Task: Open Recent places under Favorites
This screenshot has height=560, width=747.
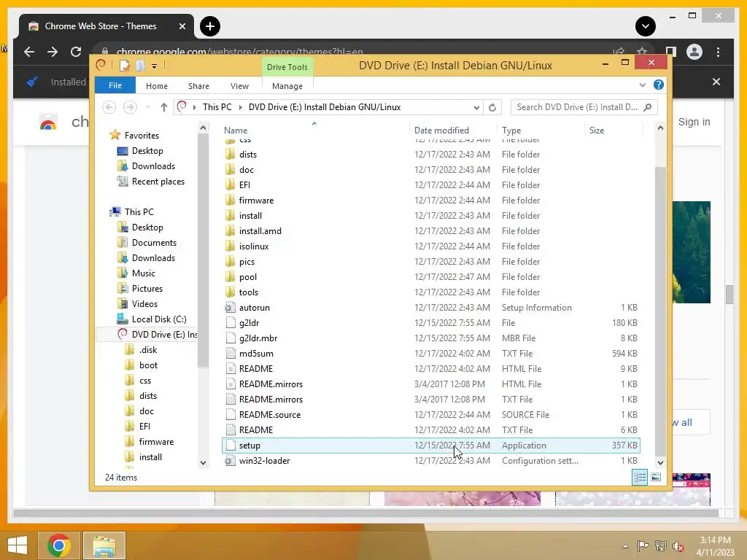Action: [x=158, y=182]
